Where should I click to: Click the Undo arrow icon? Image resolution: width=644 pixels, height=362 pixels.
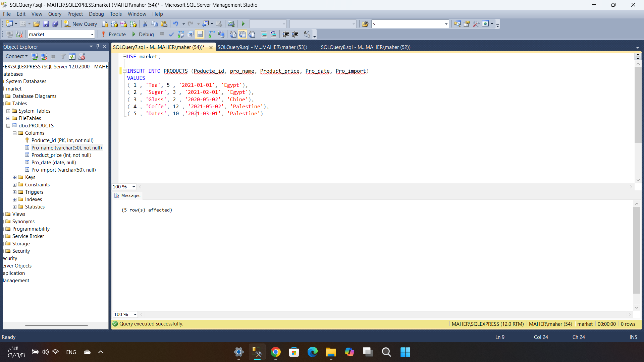click(175, 24)
